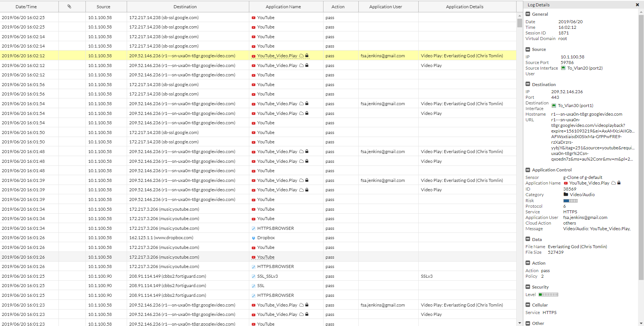
Task: Click the SSL_SSLv3 application icon
Action: pos(254,276)
